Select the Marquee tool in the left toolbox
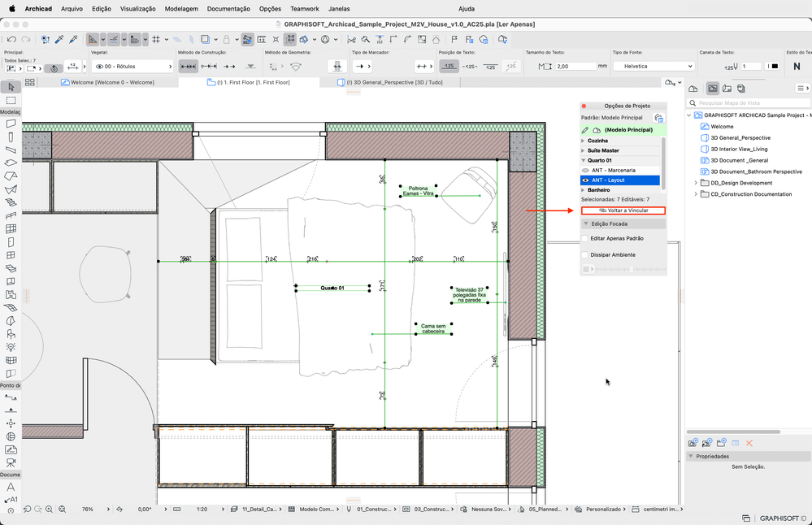 point(11,101)
